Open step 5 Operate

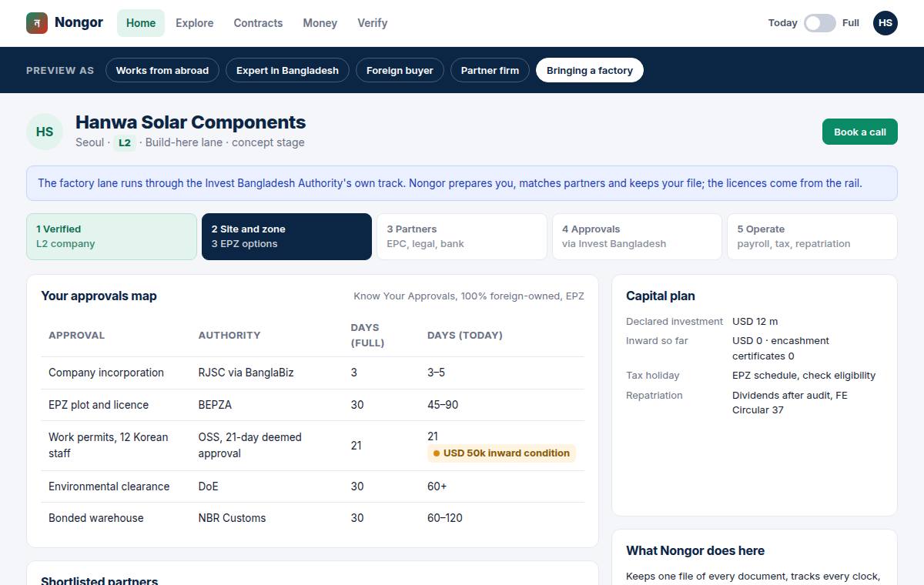[x=812, y=236]
